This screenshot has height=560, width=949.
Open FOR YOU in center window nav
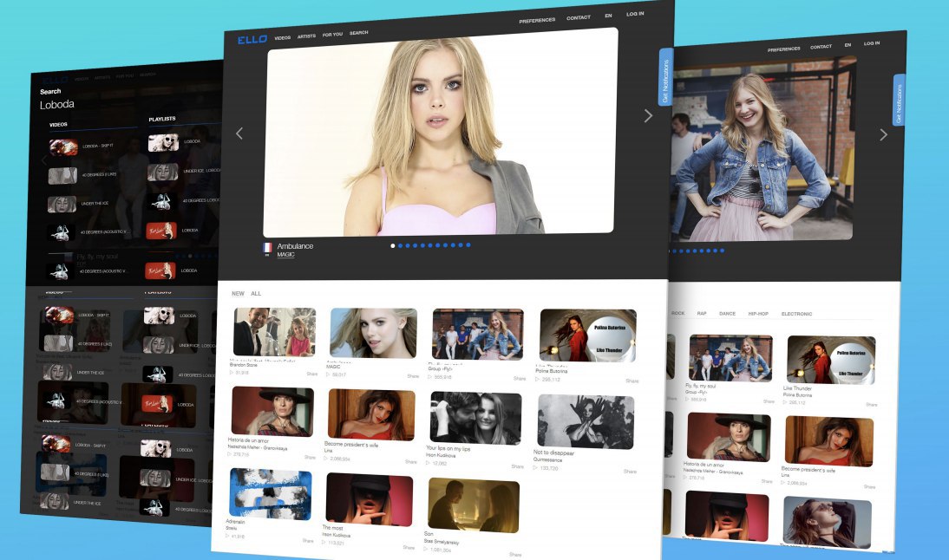[x=332, y=35]
